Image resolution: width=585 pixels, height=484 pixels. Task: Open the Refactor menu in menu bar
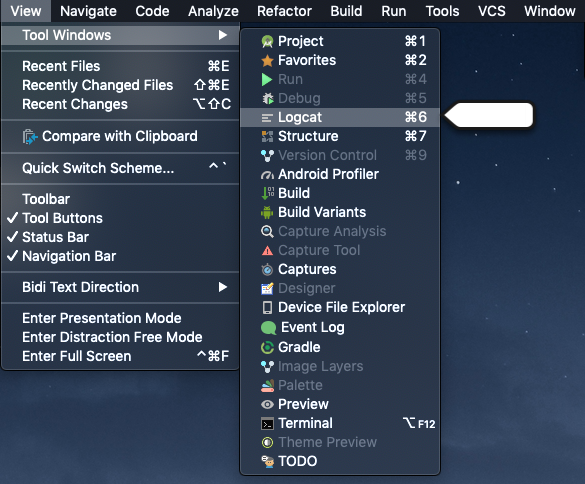coord(284,11)
